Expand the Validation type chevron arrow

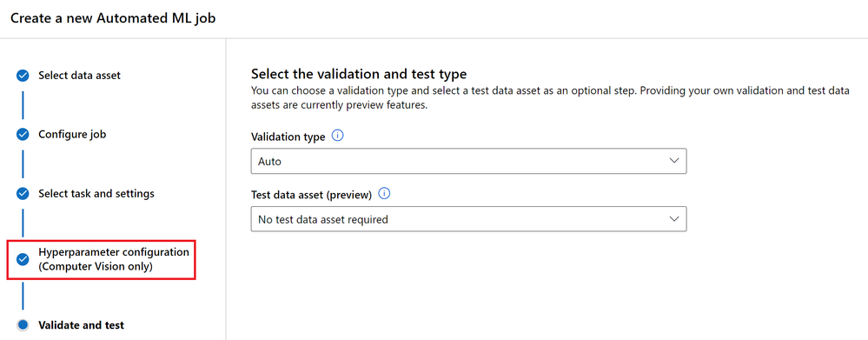pos(673,161)
